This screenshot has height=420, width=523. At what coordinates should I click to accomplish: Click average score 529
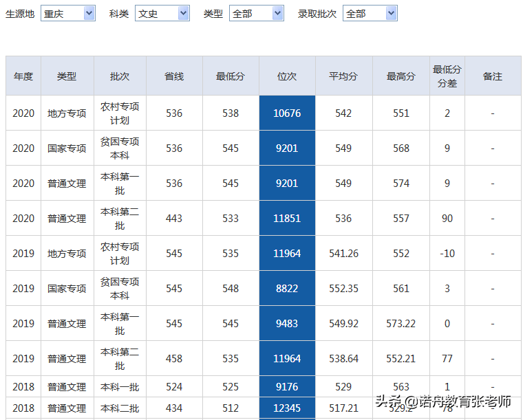tap(343, 387)
